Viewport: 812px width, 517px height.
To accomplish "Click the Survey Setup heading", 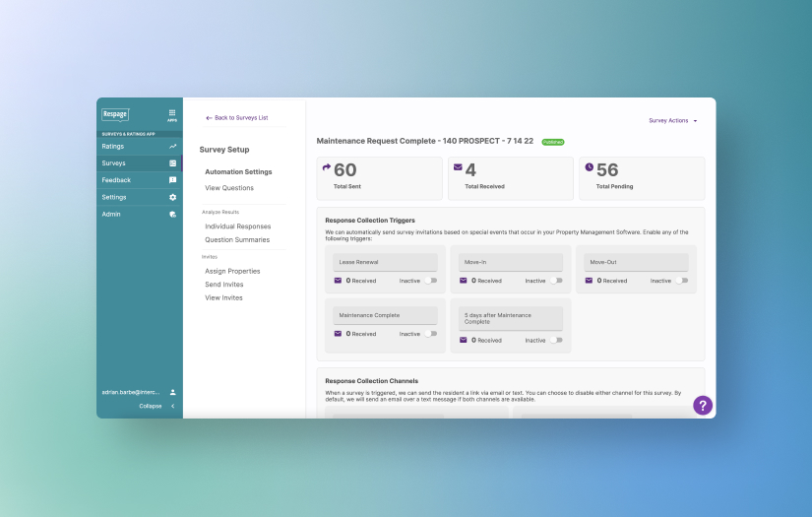I will point(224,150).
